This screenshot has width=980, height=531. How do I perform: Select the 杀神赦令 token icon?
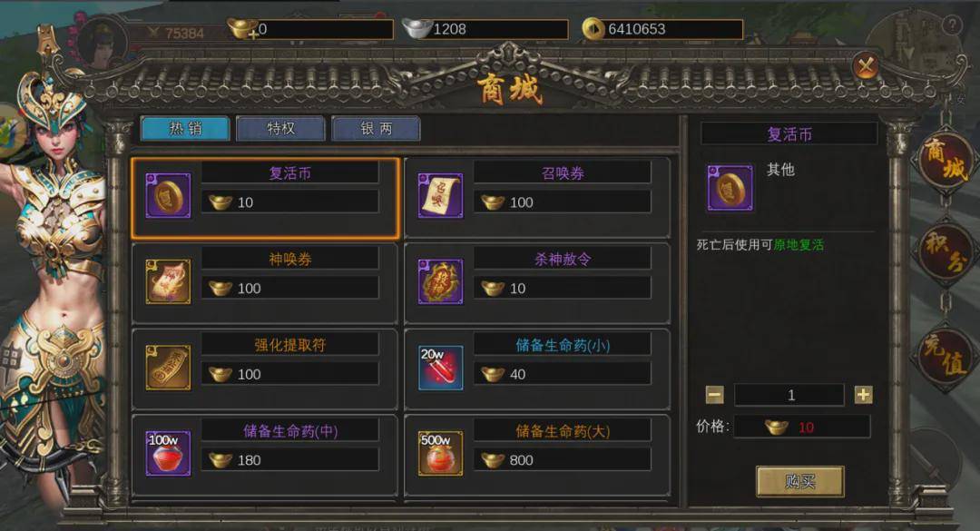point(441,282)
